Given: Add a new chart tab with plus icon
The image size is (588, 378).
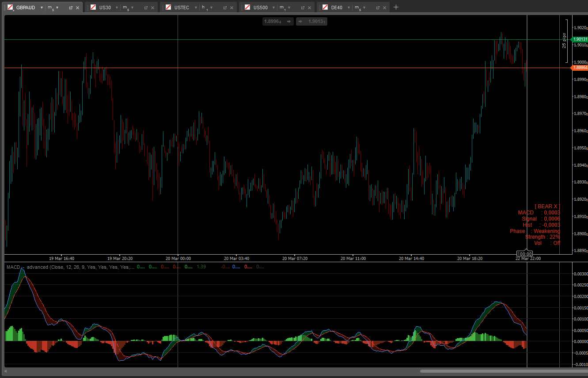Looking at the screenshot, I should 396,7.
